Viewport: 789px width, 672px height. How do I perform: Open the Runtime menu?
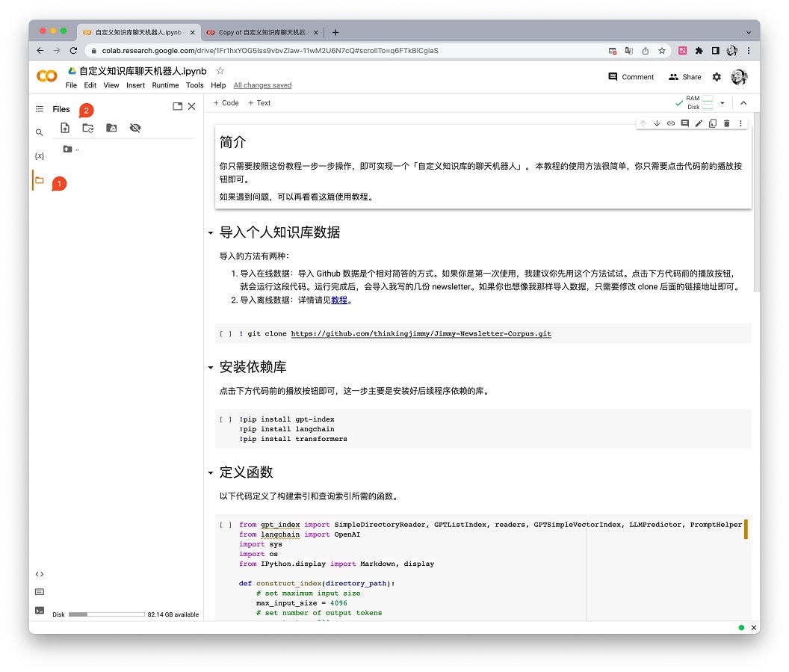[x=165, y=85]
